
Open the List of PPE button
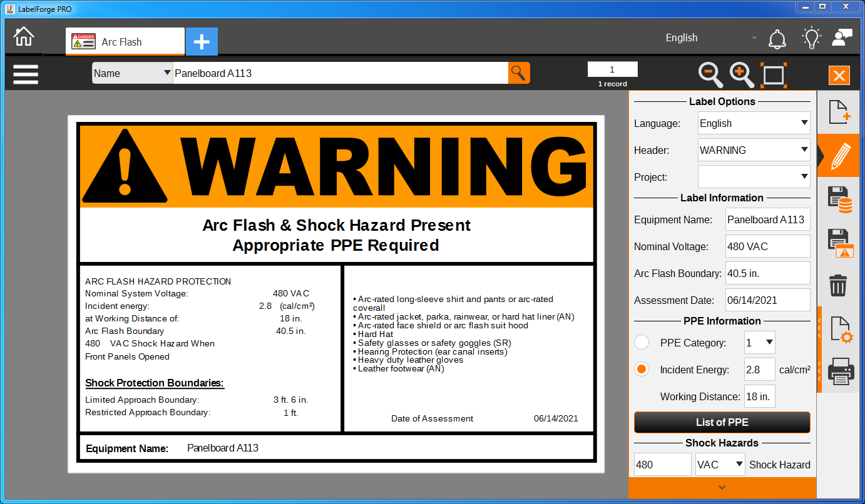[x=722, y=422]
